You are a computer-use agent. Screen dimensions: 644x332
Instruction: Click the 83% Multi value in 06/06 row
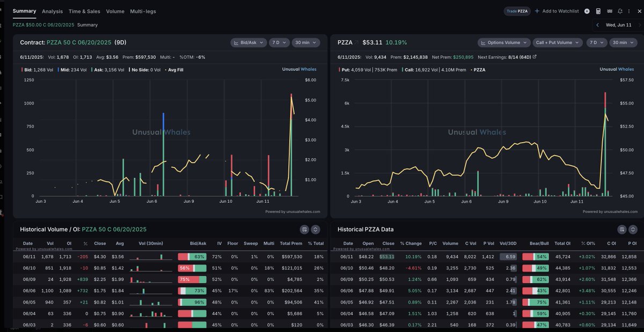click(x=269, y=291)
